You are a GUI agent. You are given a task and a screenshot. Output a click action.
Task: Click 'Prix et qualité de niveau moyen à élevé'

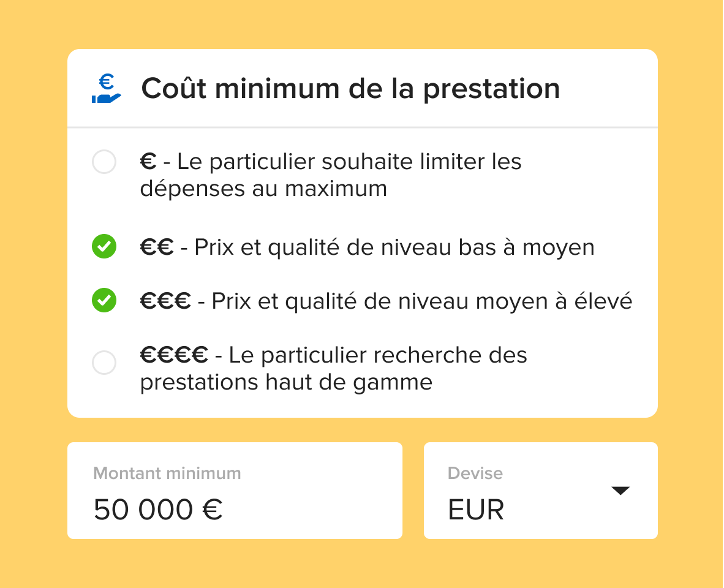tap(421, 301)
